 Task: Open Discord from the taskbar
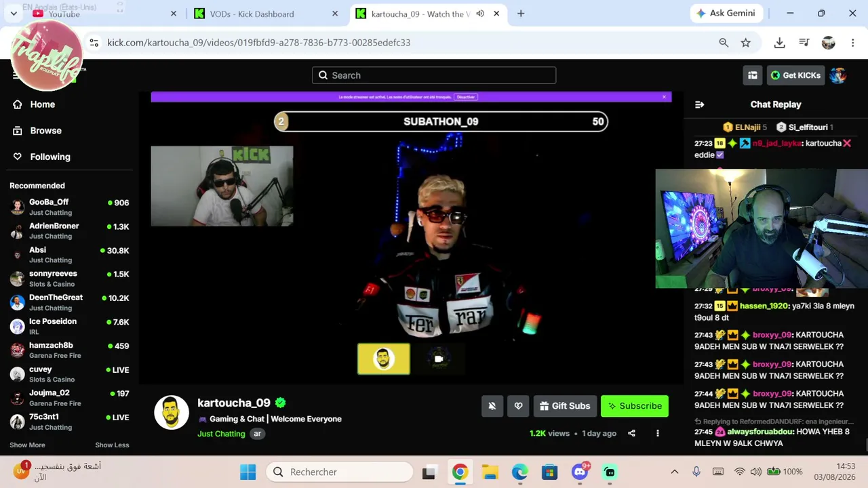point(580,472)
